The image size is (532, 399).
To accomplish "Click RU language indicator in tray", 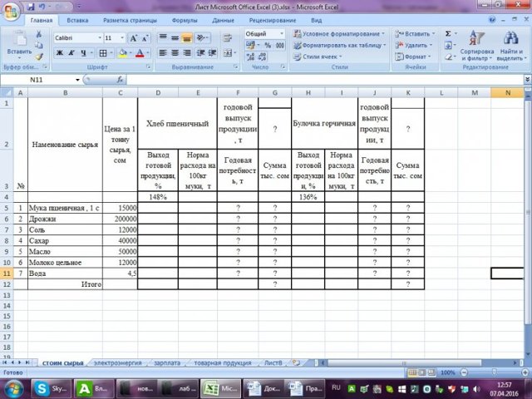I will point(336,387).
